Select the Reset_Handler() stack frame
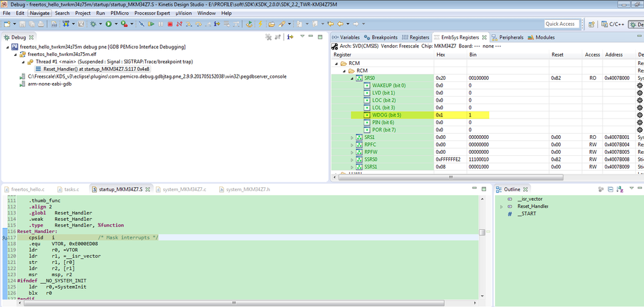 tap(92, 69)
